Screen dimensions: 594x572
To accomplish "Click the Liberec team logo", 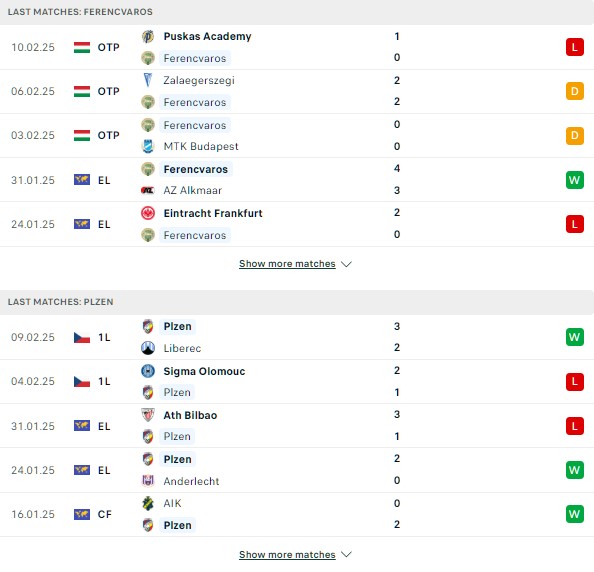I will pos(148,348).
